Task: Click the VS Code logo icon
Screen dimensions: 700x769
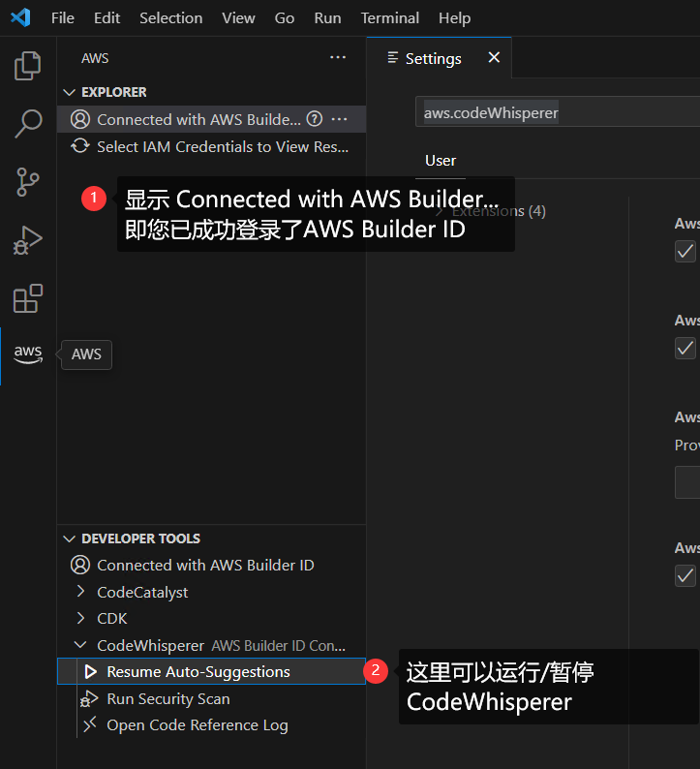Action: point(20,18)
